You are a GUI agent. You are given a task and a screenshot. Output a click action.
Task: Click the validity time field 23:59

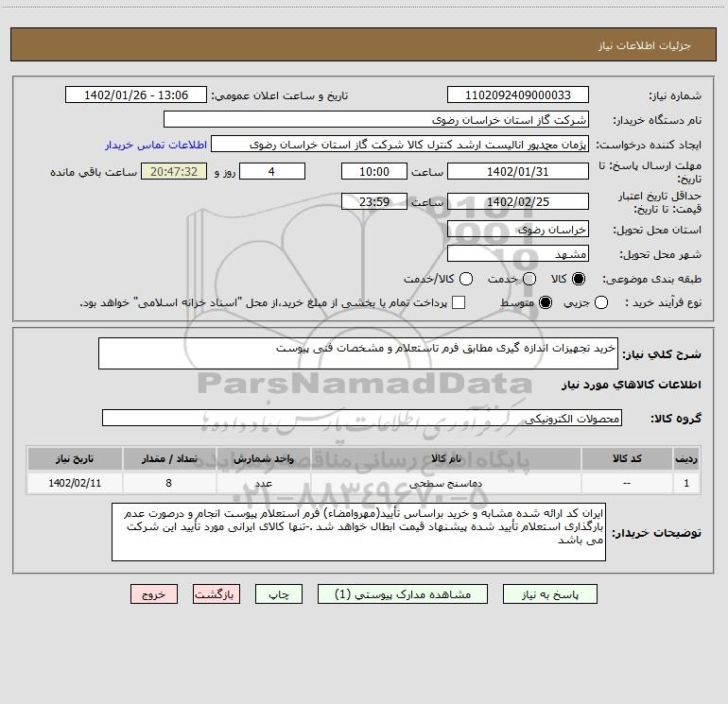(374, 201)
